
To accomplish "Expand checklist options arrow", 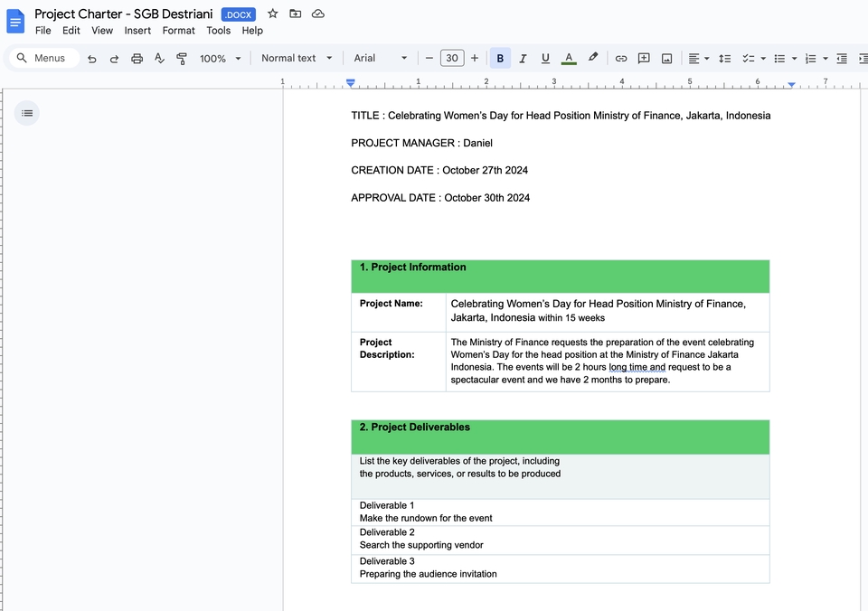I will click(763, 58).
